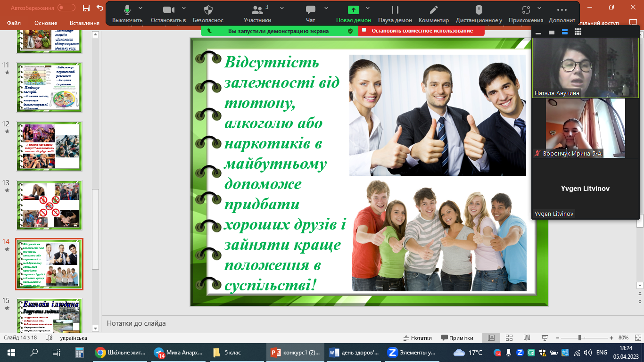Click Пауза демонстрации button
This screenshot has width=644, height=362.
coord(395,14)
